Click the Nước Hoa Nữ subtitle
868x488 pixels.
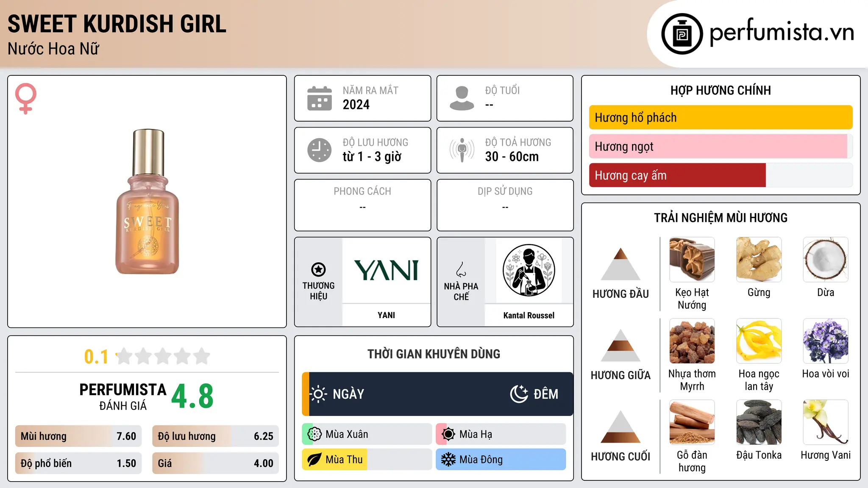pos(53,49)
